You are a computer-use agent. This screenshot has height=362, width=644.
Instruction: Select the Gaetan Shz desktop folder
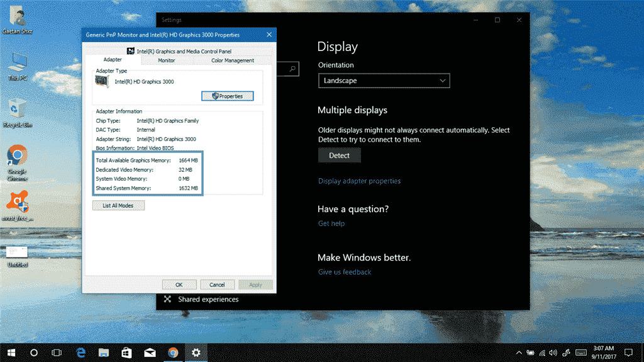17,20
